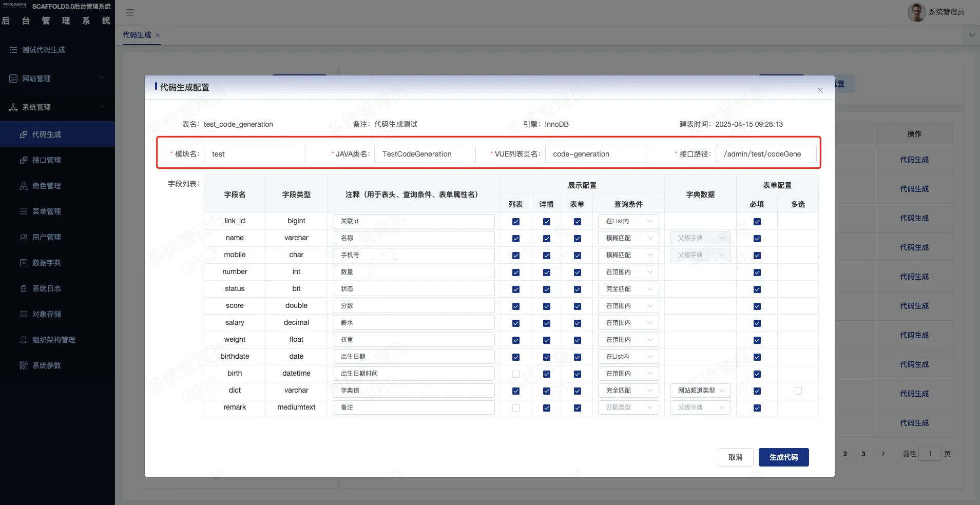Image resolution: width=980 pixels, height=505 pixels.
Task: Click the 角色管理 sidebar icon
Action: 24,186
